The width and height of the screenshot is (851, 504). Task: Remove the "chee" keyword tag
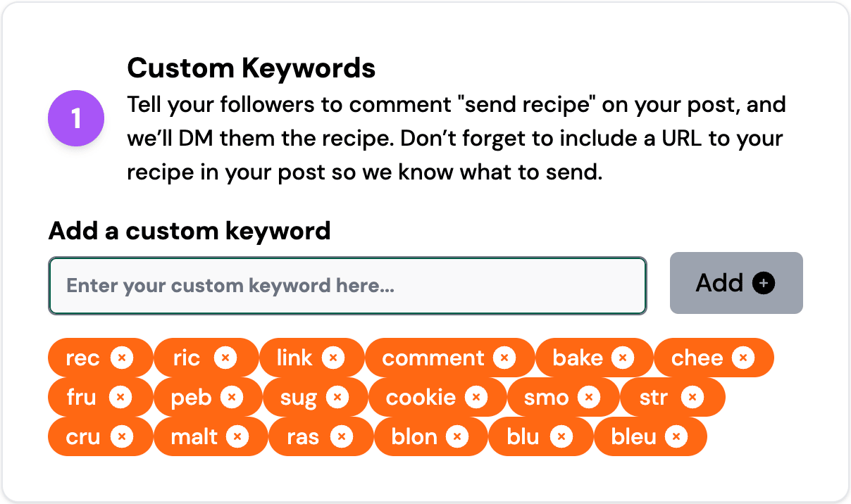[x=743, y=358]
